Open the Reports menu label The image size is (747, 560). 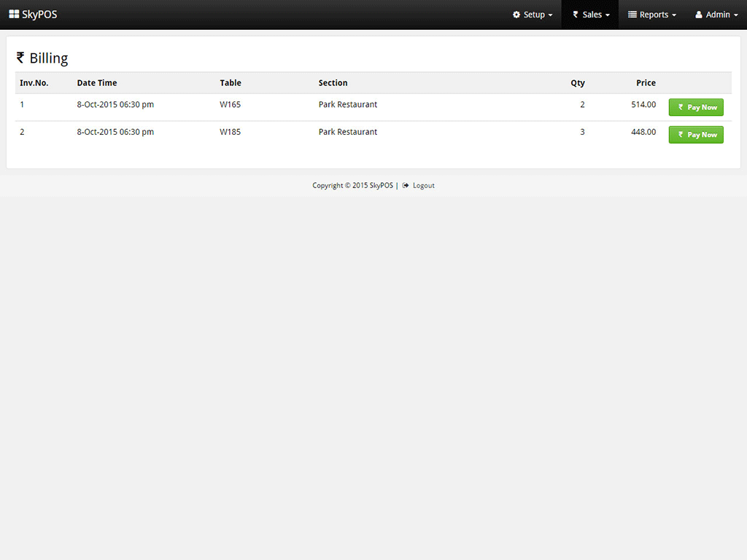pos(654,15)
